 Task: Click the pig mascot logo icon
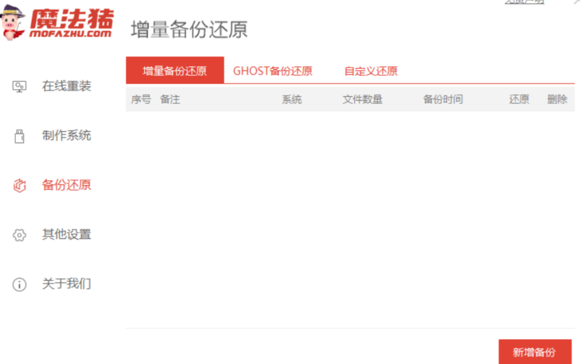(13, 22)
